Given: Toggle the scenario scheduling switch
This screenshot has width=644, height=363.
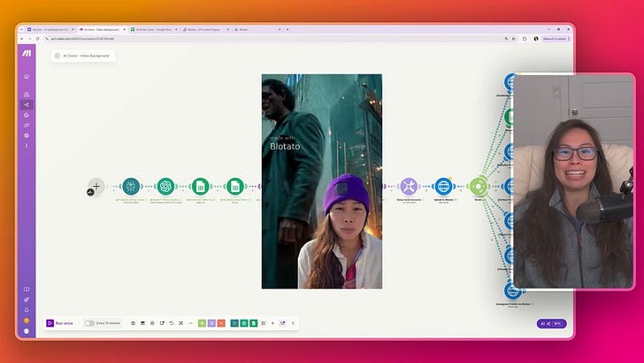Looking at the screenshot, I should pos(89,323).
